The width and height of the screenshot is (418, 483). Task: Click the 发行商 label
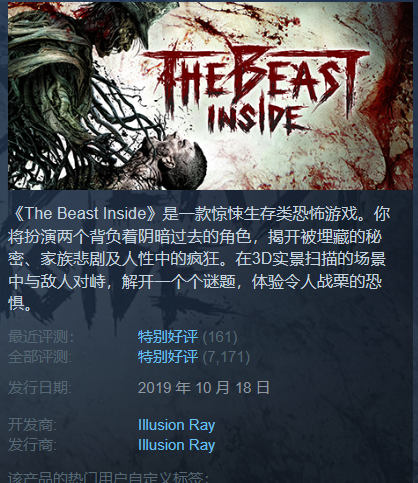click(32, 445)
